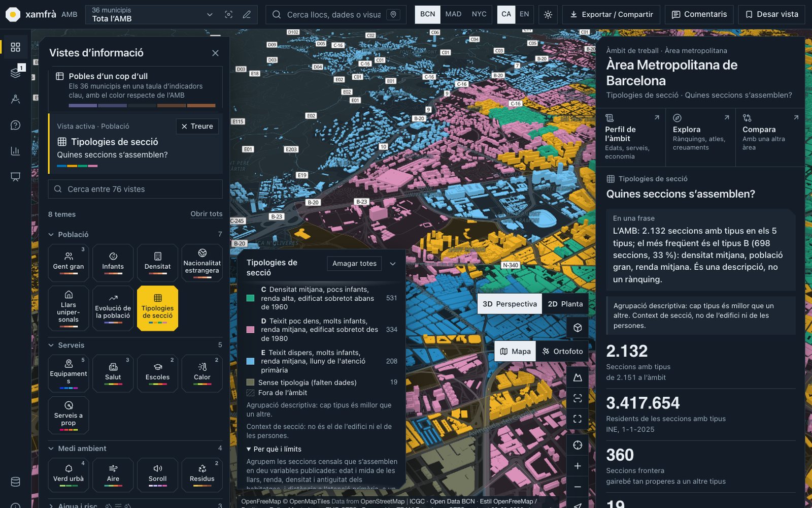Click the Comentaris button
Image resolution: width=812 pixels, height=508 pixels.
699,15
